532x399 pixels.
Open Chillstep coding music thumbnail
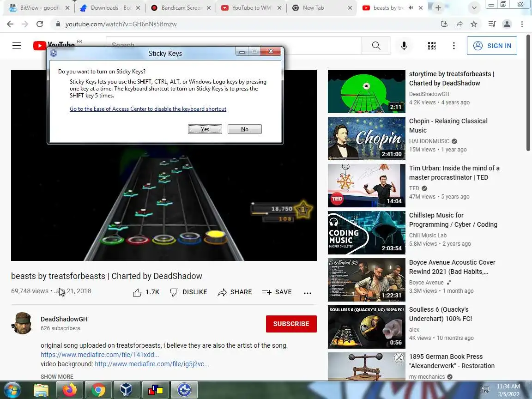click(x=366, y=233)
